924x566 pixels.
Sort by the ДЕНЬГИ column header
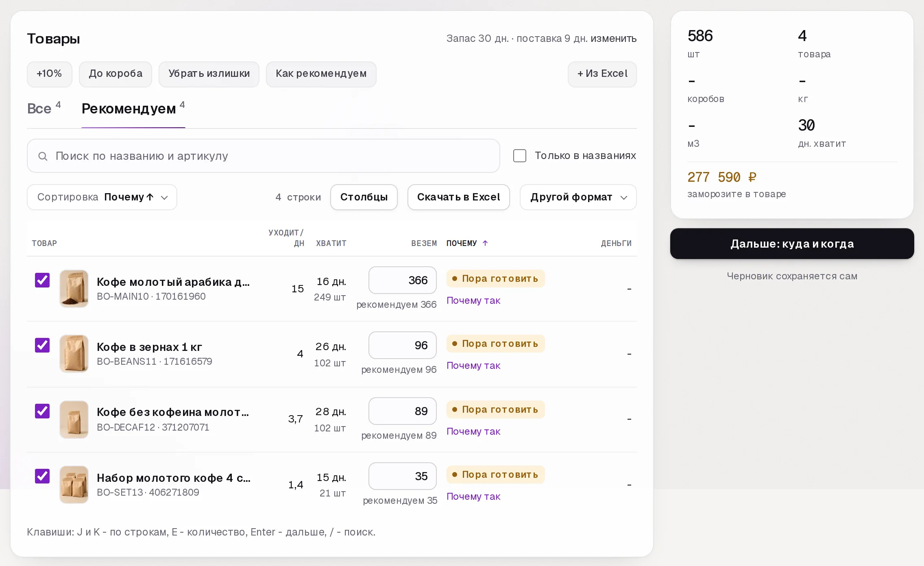point(616,243)
